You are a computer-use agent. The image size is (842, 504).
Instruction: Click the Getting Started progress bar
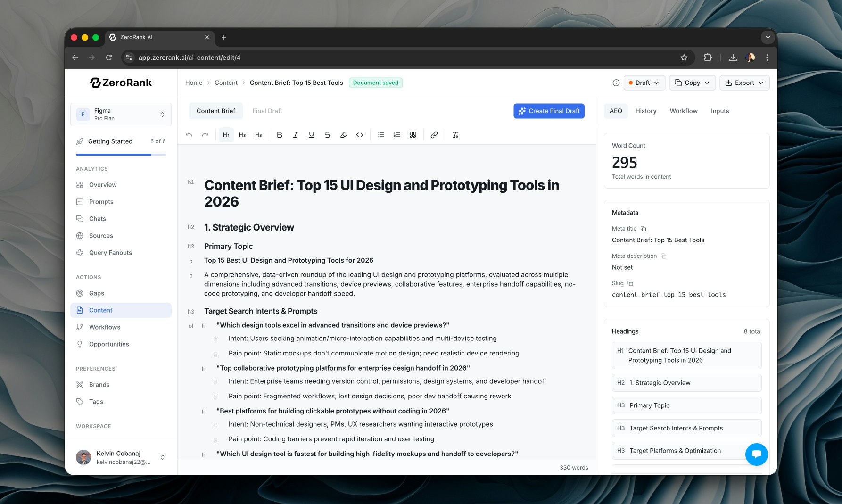[121, 155]
